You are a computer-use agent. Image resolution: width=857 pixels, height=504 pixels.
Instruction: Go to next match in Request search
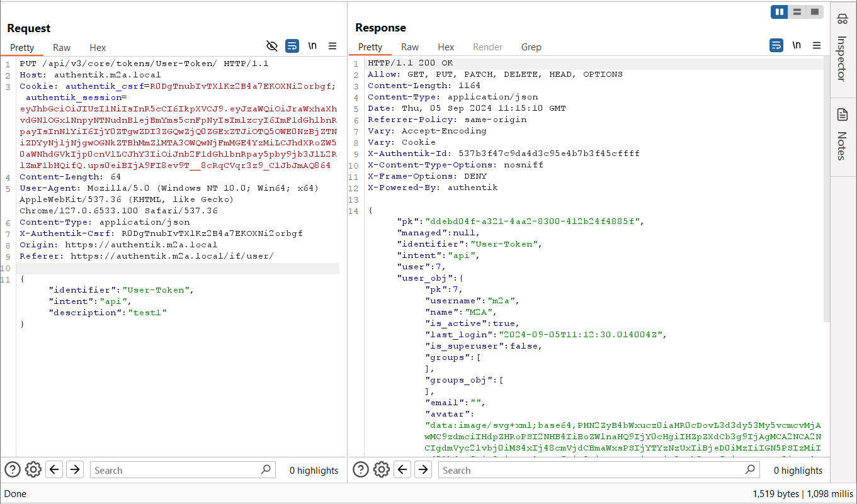(x=75, y=469)
